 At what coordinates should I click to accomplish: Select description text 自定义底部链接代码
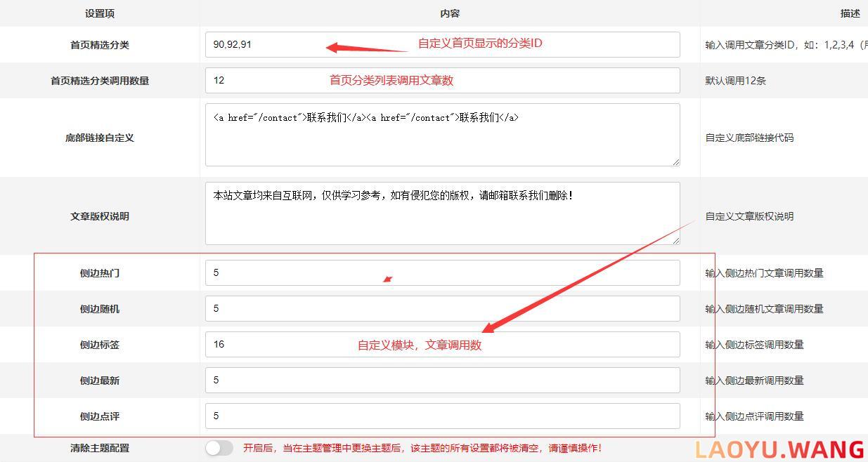click(x=749, y=138)
